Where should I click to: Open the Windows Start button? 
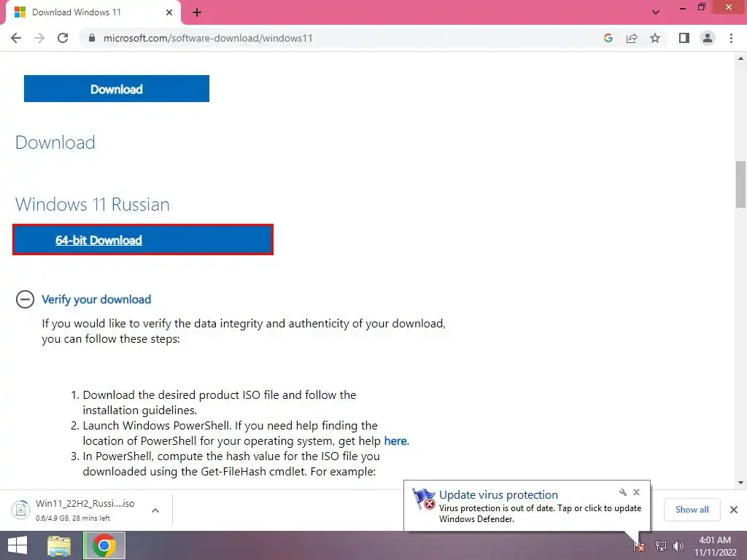[18, 545]
